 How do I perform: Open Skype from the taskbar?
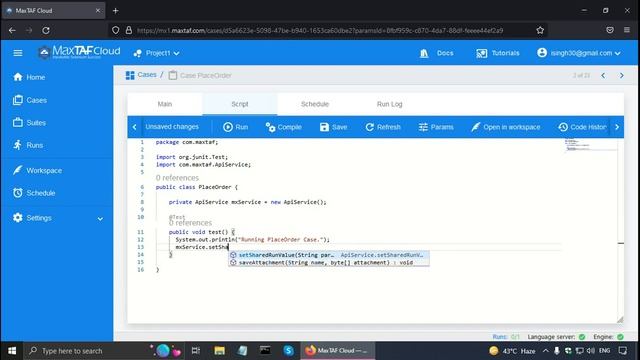pyautogui.click(x=288, y=351)
